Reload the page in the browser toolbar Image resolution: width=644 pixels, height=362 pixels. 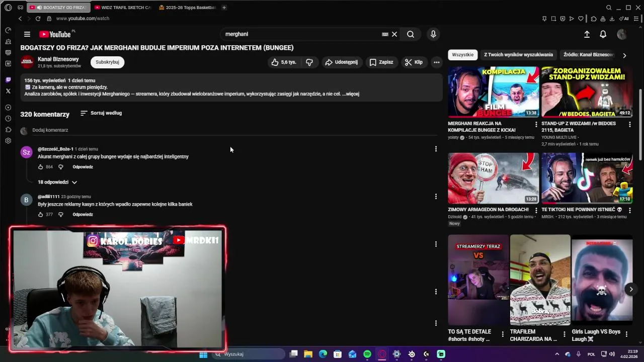pos(38,19)
